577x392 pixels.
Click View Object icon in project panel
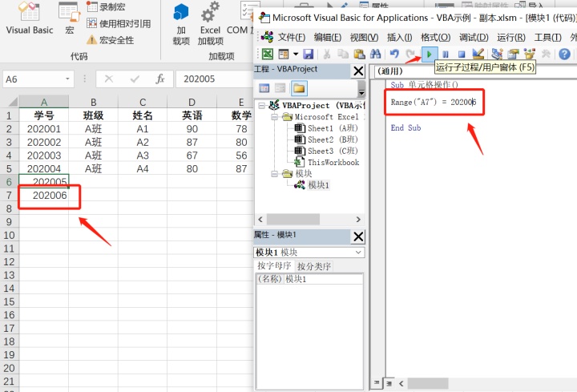(x=280, y=88)
